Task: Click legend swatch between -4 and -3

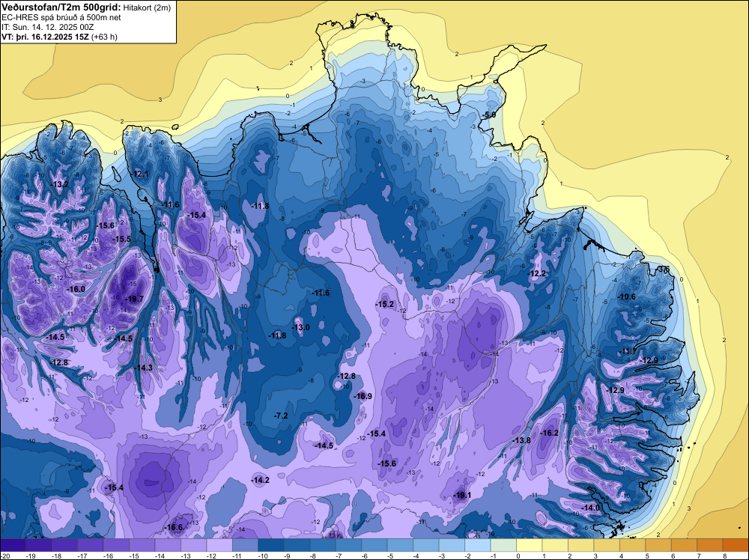Action: click(426, 545)
